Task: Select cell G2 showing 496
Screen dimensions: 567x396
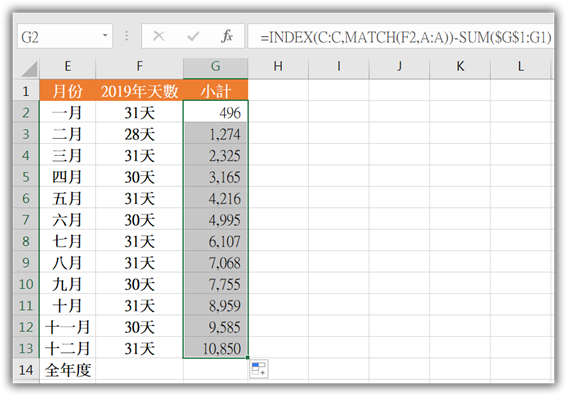Action: tap(216, 112)
